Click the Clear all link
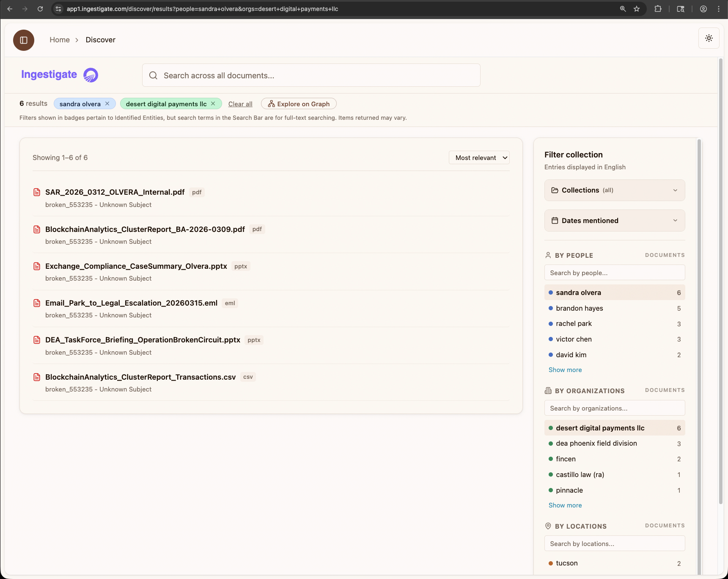The height and width of the screenshot is (579, 728). (240, 104)
